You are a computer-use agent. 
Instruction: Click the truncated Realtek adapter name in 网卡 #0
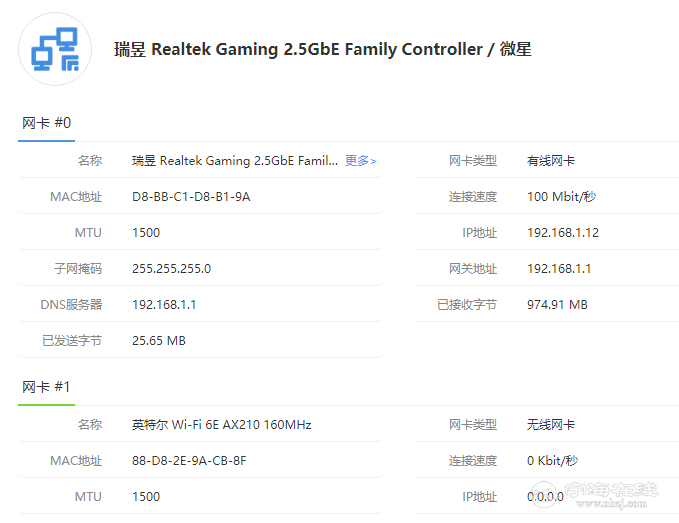(235, 161)
